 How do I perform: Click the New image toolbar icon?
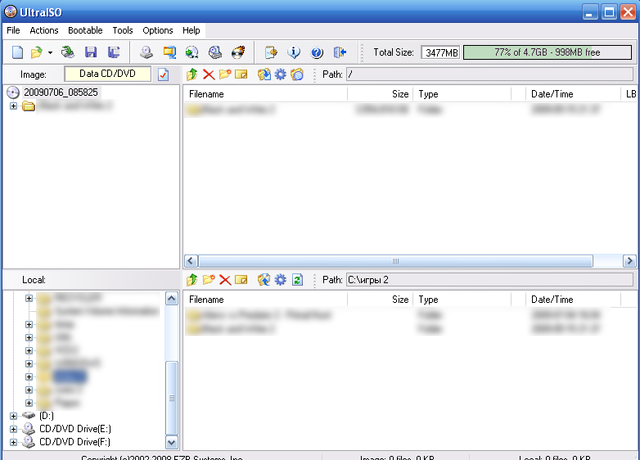(x=17, y=52)
